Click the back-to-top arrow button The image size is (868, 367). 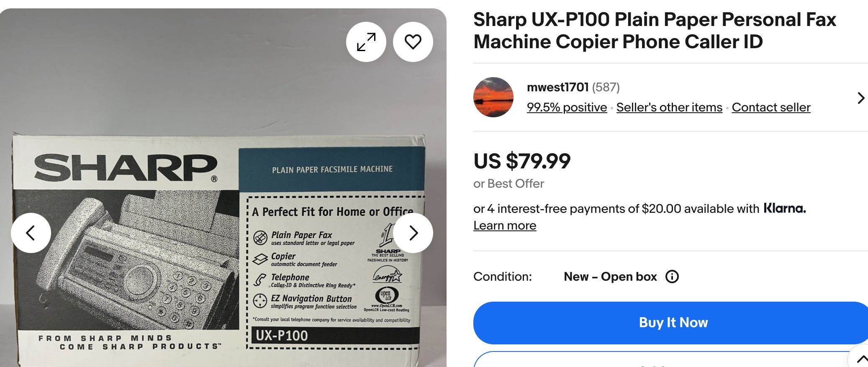click(x=861, y=359)
